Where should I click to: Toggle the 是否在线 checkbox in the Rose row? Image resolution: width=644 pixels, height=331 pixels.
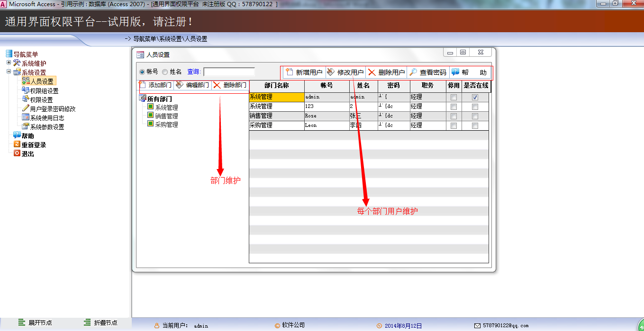(475, 116)
